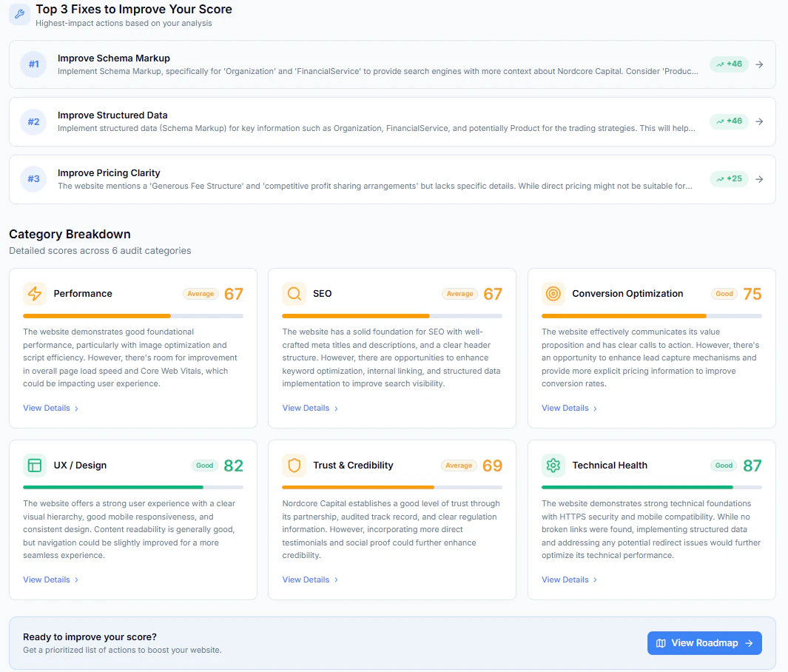The height and width of the screenshot is (672, 788).
Task: Expand the Improve Schema Markup fix arrow
Action: coord(759,64)
